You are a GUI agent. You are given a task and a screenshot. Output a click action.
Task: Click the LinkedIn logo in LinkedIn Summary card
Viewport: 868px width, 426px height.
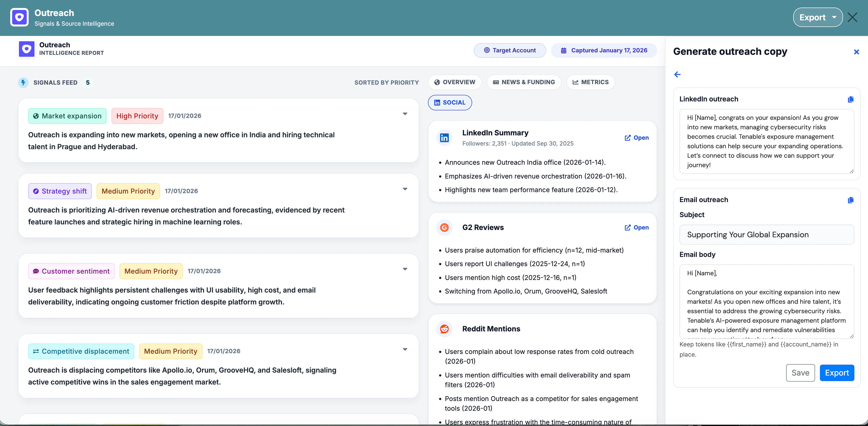point(444,138)
